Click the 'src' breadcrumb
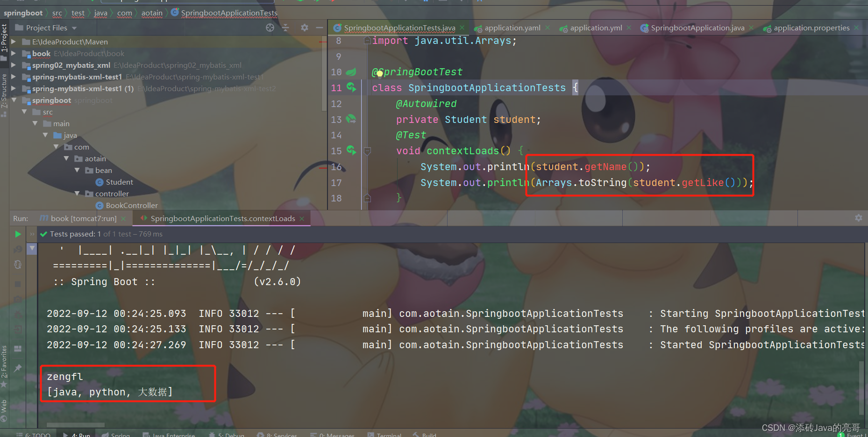The image size is (868, 437). pos(57,13)
